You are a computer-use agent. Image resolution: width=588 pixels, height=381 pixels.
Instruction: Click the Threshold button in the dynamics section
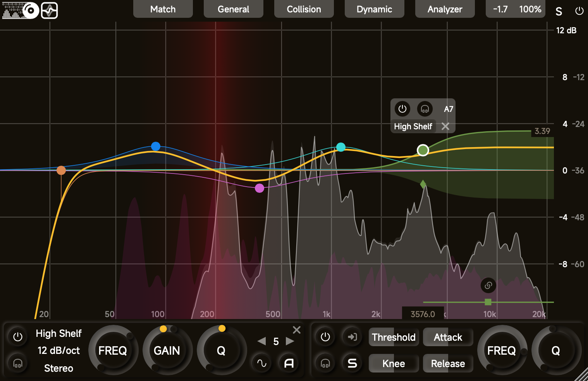tap(394, 337)
